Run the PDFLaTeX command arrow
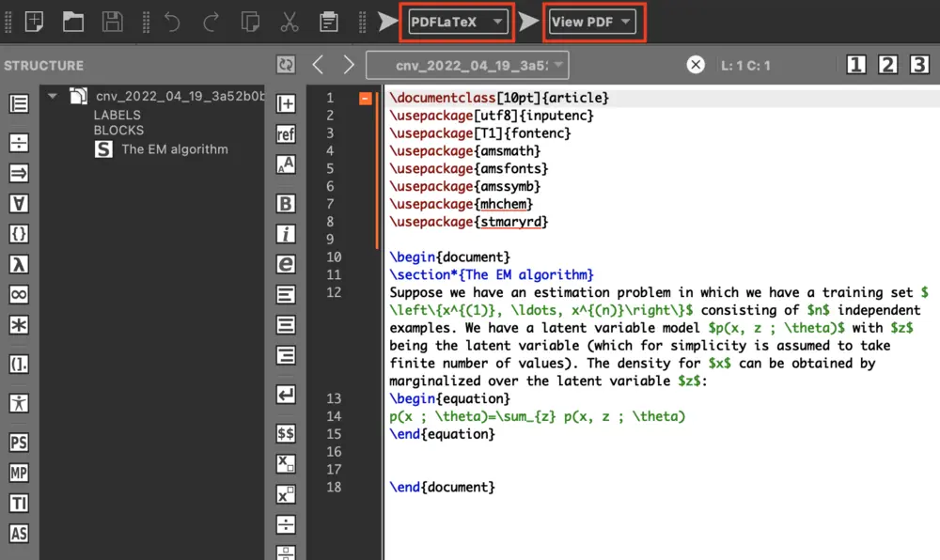The width and height of the screenshot is (940, 560). pos(388,23)
